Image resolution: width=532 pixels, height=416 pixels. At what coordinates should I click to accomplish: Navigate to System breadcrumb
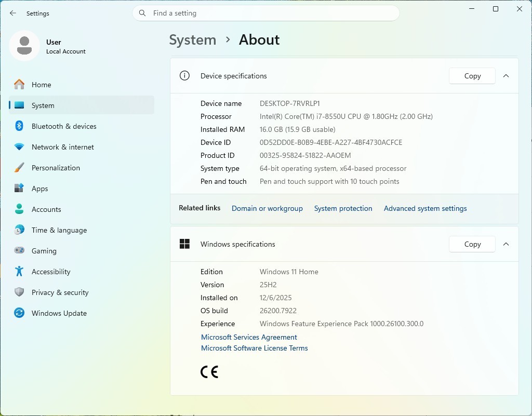[x=192, y=40]
